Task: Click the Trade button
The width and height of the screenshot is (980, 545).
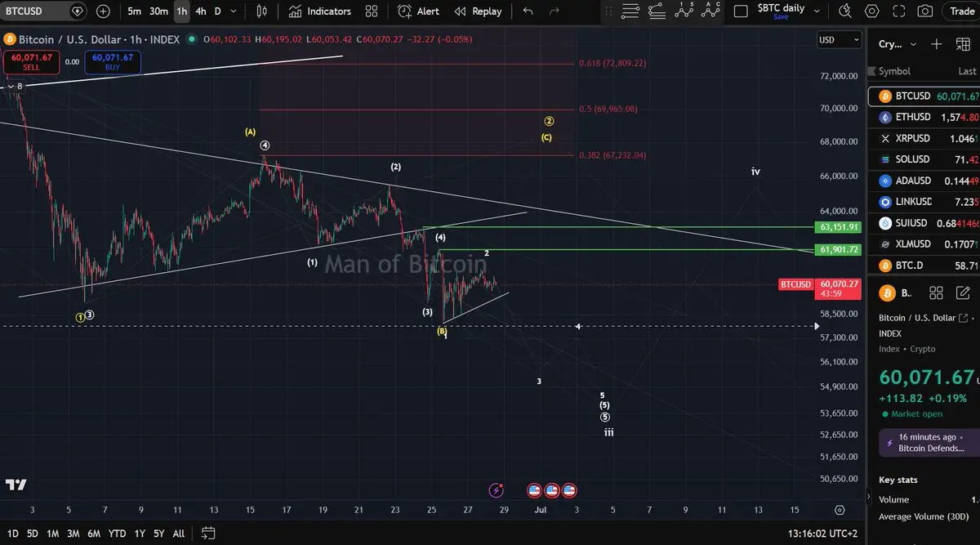Action: click(961, 11)
